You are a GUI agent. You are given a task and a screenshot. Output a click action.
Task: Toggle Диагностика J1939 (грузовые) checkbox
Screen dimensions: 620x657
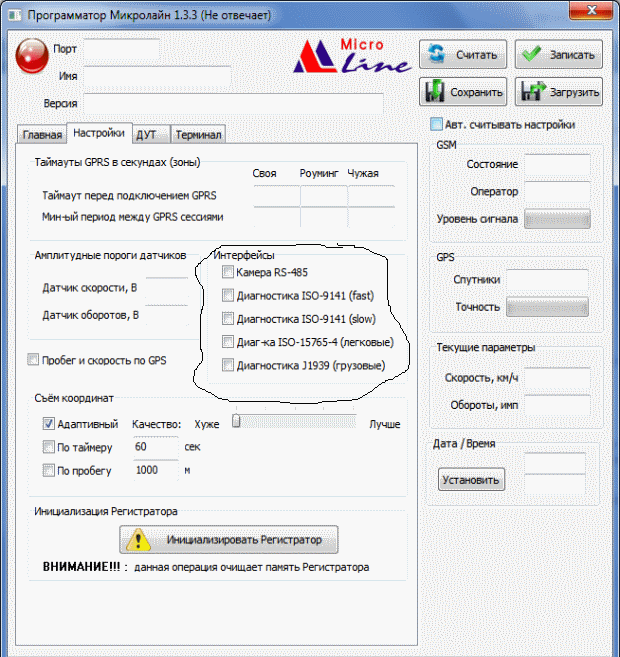pyautogui.click(x=228, y=365)
